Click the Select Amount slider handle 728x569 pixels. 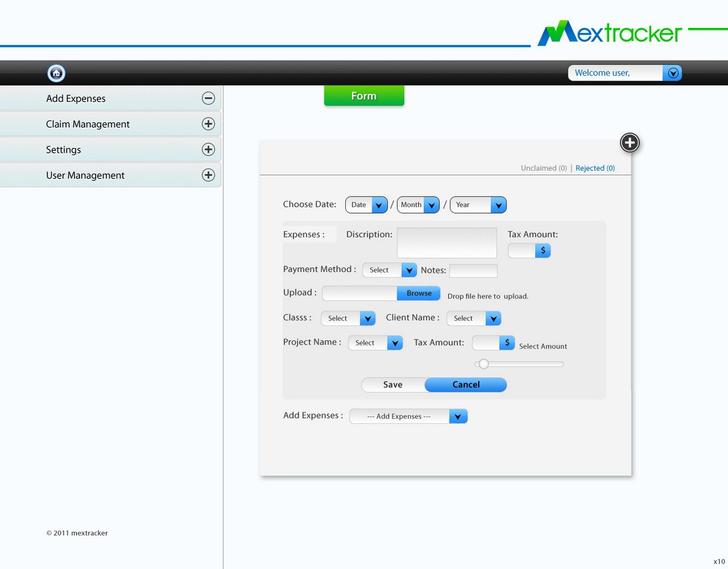pyautogui.click(x=484, y=364)
